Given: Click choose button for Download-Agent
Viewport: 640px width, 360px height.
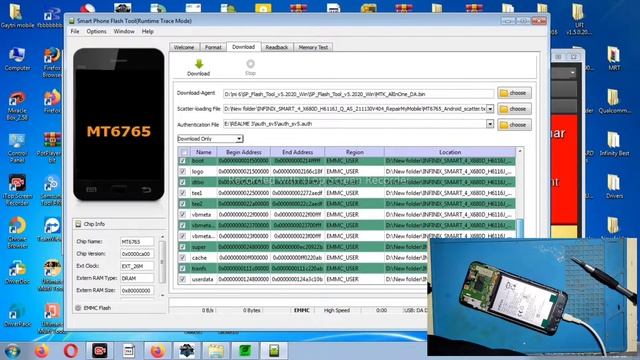Looking at the screenshot, I should [514, 93].
